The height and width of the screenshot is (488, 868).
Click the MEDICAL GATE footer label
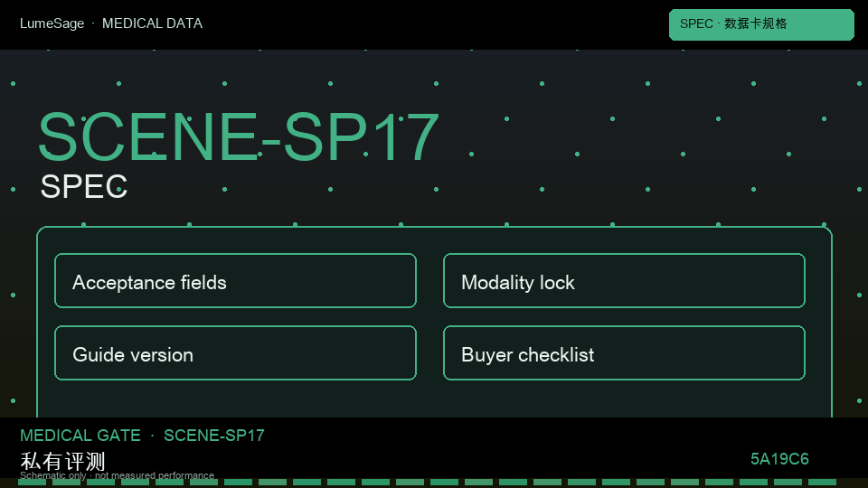[x=80, y=436]
